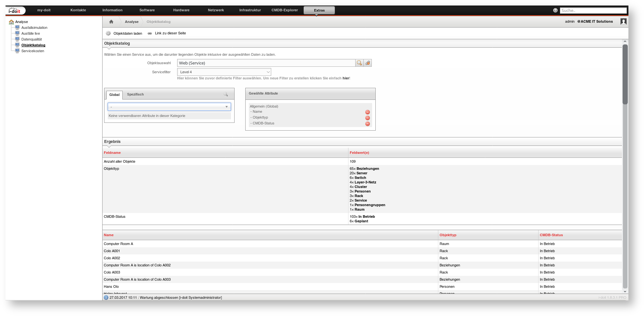The width and height of the screenshot is (644, 316).
Task: Go to home breadcrumb icon
Action: click(111, 22)
